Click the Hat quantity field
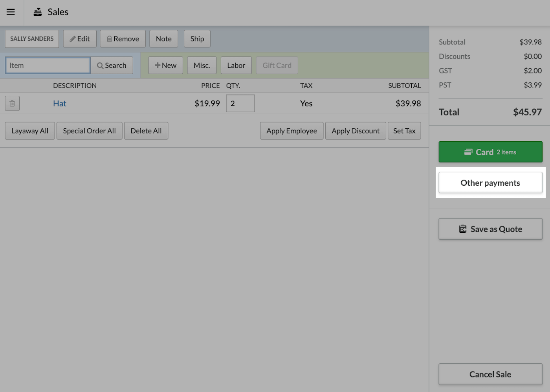550x392 pixels. (x=240, y=104)
